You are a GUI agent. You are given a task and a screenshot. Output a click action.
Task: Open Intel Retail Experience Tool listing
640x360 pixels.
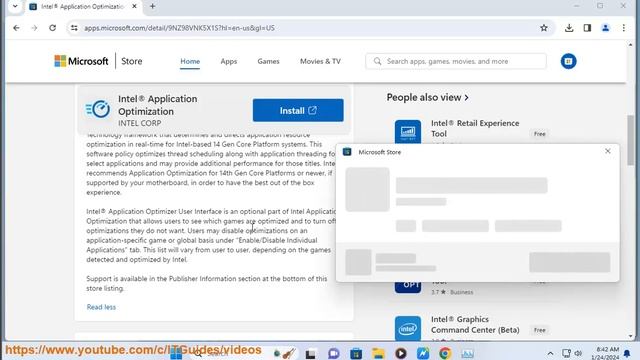[x=475, y=128]
